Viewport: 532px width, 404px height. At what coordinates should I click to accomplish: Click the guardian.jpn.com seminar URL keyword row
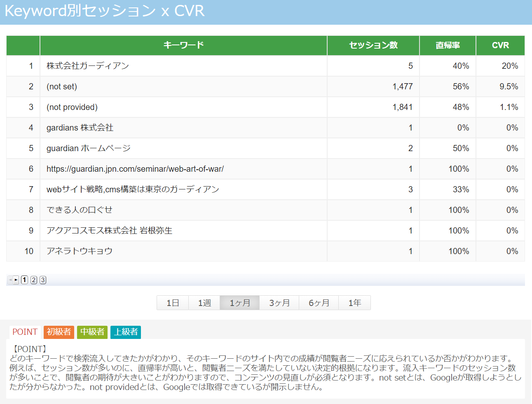pyautogui.click(x=135, y=169)
